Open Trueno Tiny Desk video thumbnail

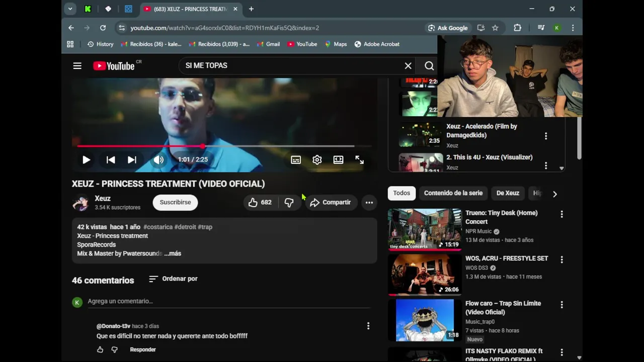(x=425, y=229)
